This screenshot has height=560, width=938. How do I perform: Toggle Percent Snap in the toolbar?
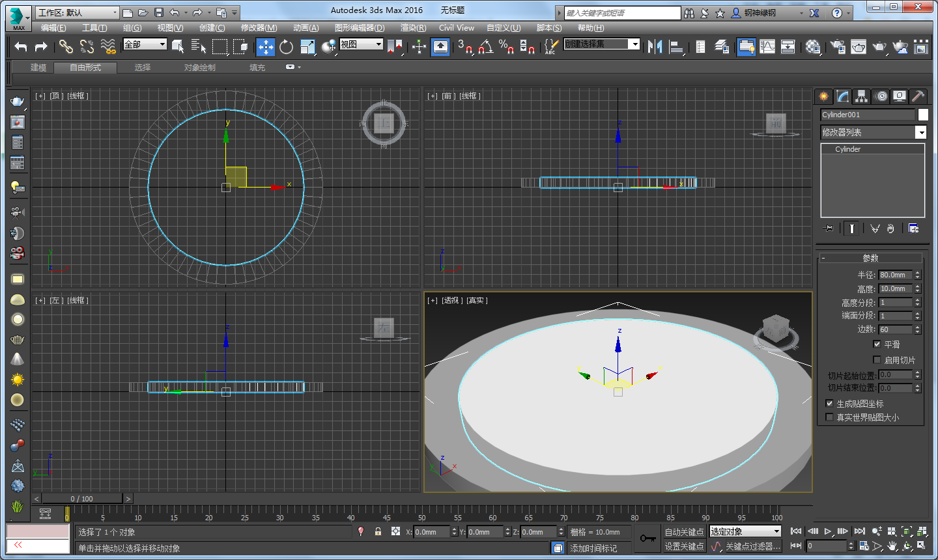click(507, 46)
